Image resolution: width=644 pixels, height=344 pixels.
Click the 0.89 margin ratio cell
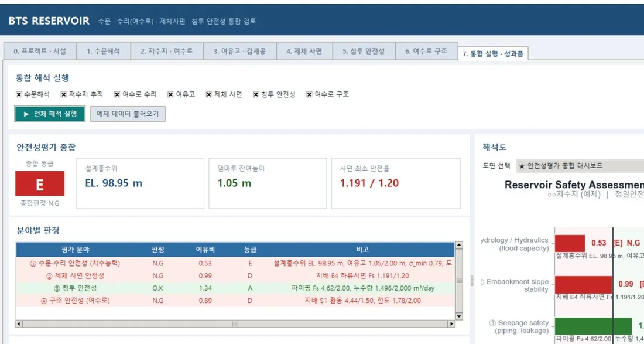pos(205,301)
